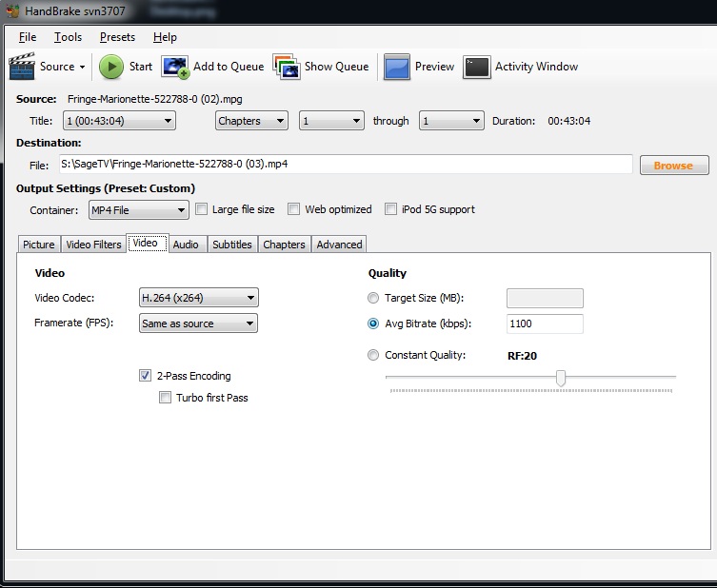Image resolution: width=717 pixels, height=588 pixels.
Task: Expand the Container MP4 File dropdown
Action: pyautogui.click(x=139, y=210)
